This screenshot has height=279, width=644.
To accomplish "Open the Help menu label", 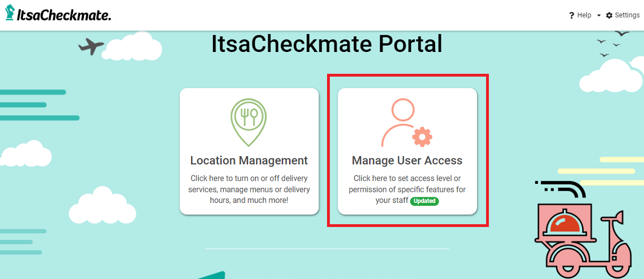I will point(584,15).
